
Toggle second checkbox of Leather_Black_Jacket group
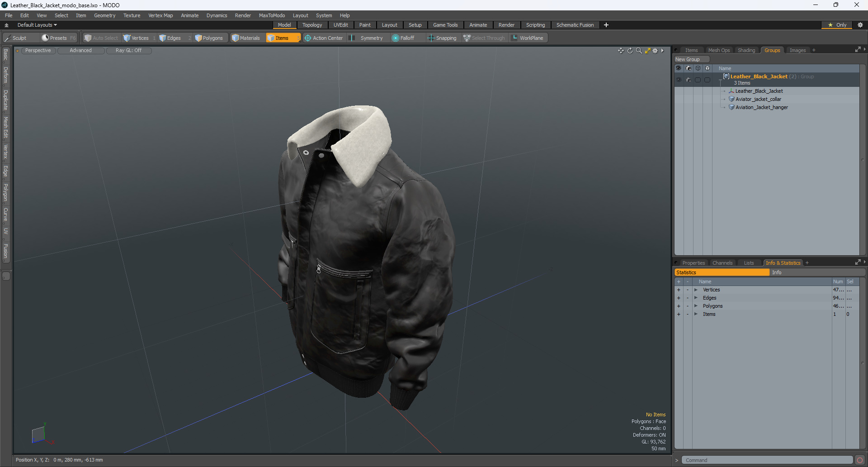point(708,80)
